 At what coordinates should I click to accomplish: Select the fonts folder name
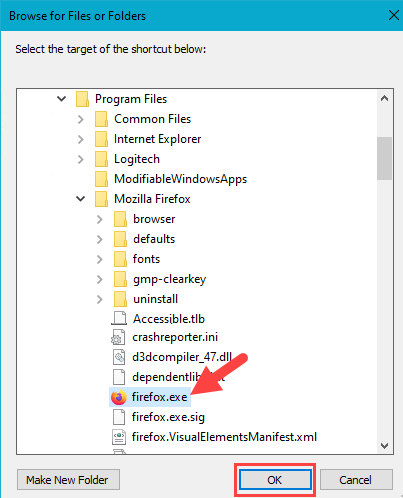tap(146, 259)
